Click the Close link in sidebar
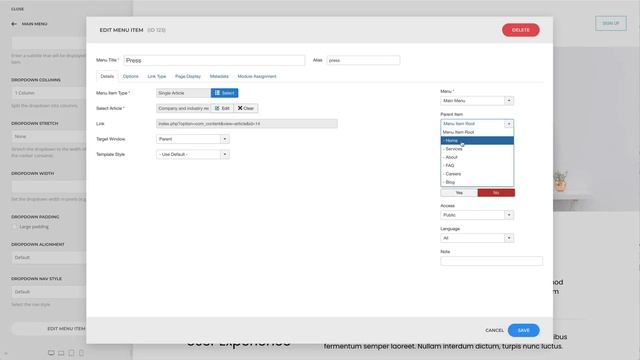The image size is (640, 360). [18, 9]
